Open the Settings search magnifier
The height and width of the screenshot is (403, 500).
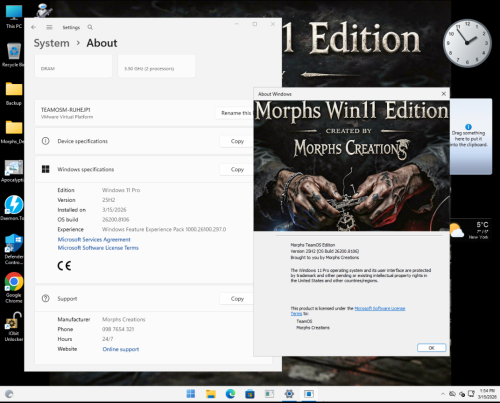click(x=90, y=27)
